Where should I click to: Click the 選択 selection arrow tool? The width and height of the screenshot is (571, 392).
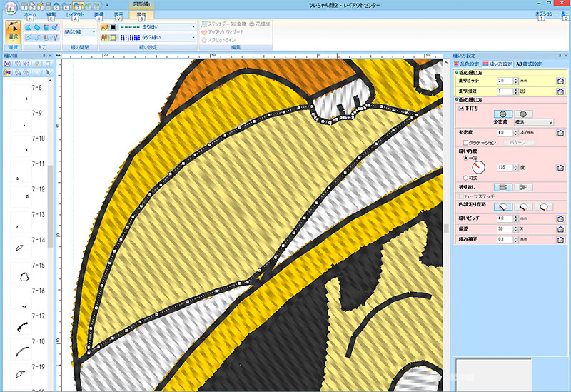pos(13,30)
